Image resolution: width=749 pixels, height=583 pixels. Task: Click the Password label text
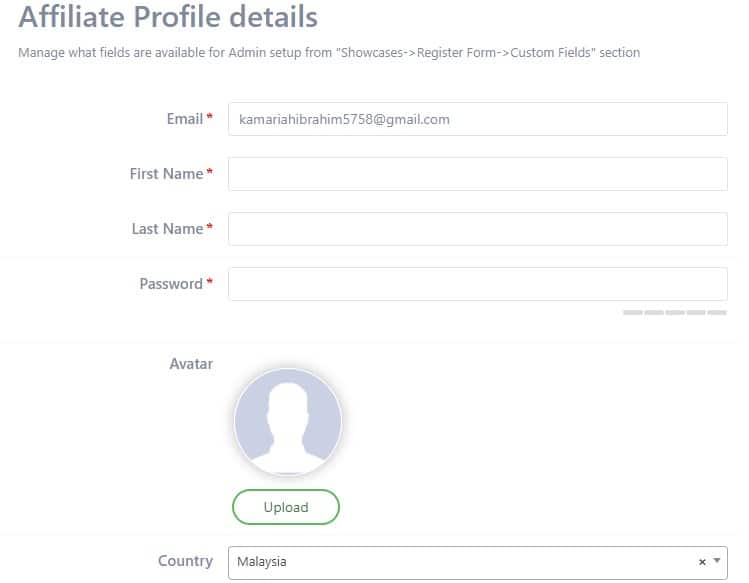[x=171, y=284]
